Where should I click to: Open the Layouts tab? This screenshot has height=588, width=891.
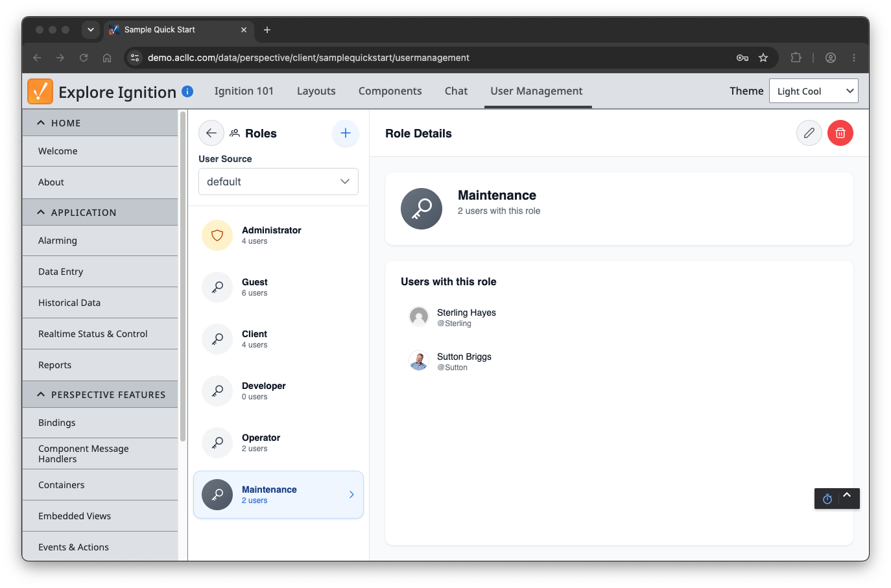(316, 91)
